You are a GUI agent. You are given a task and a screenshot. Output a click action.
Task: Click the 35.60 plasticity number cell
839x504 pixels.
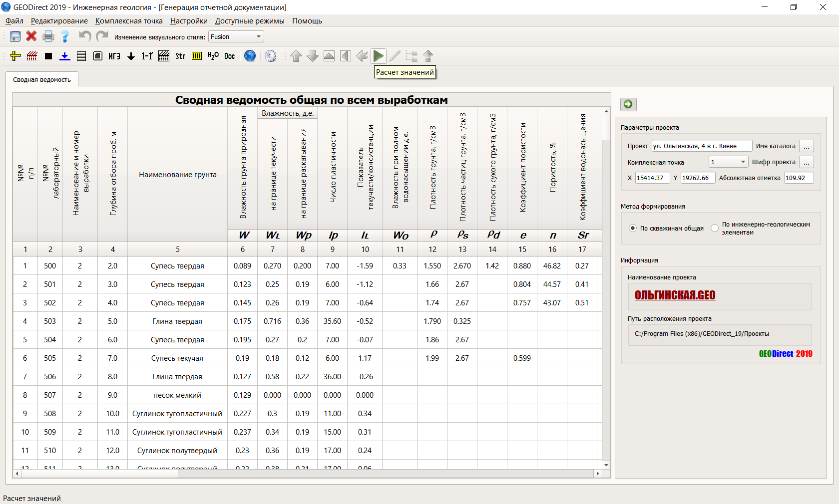coord(332,321)
